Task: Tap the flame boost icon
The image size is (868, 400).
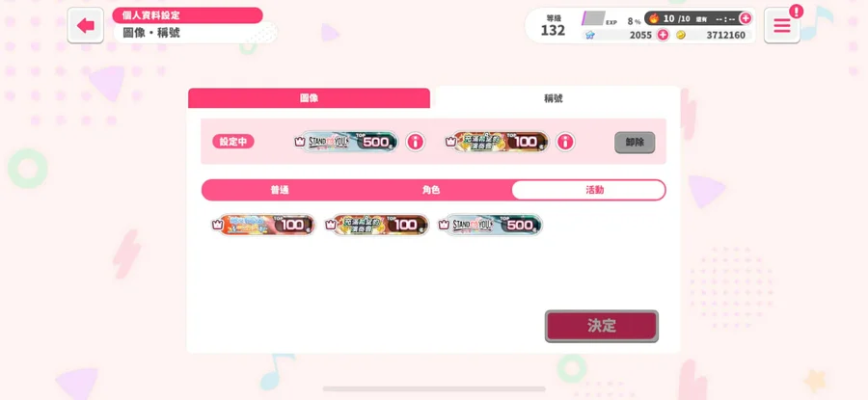Action: point(654,18)
